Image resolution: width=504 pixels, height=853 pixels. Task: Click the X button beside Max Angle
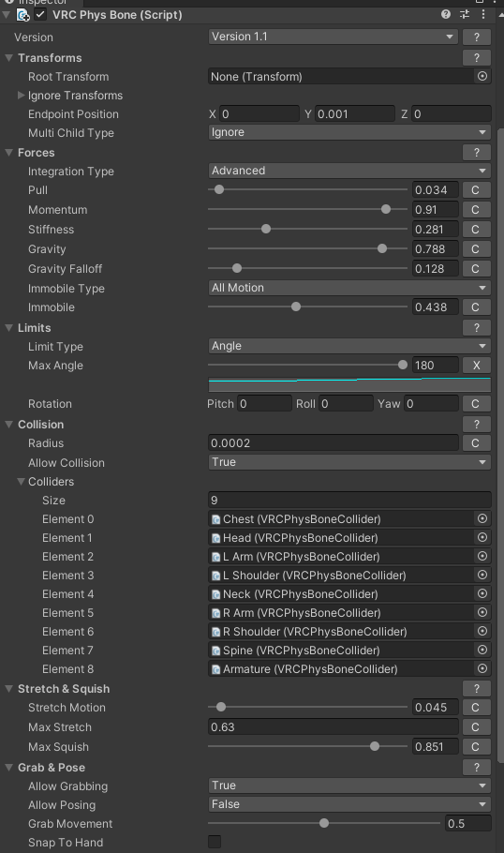pos(477,365)
